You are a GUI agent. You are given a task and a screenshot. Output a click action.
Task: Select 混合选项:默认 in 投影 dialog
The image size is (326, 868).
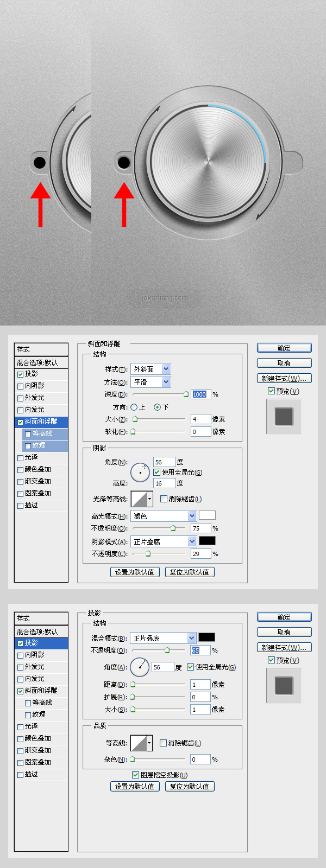41,631
